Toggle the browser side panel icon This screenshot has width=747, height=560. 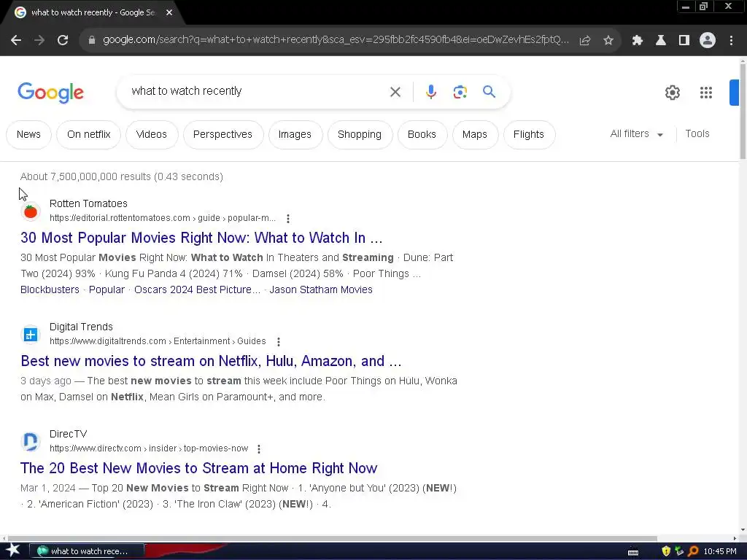tap(684, 41)
